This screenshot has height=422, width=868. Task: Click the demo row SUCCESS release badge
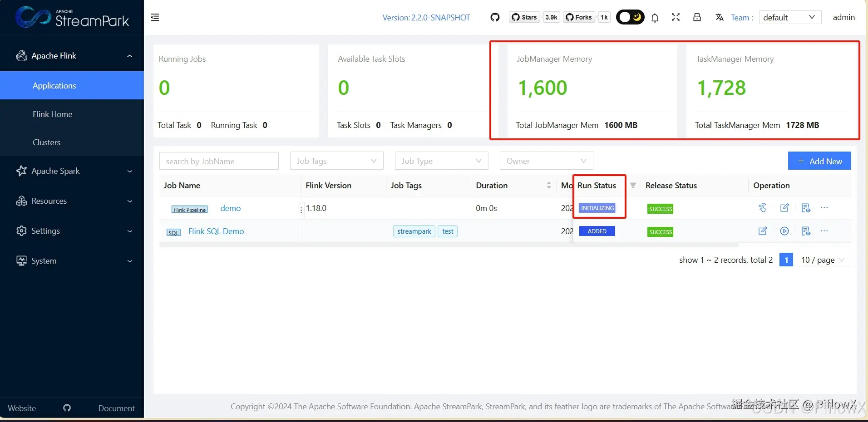pyautogui.click(x=661, y=209)
